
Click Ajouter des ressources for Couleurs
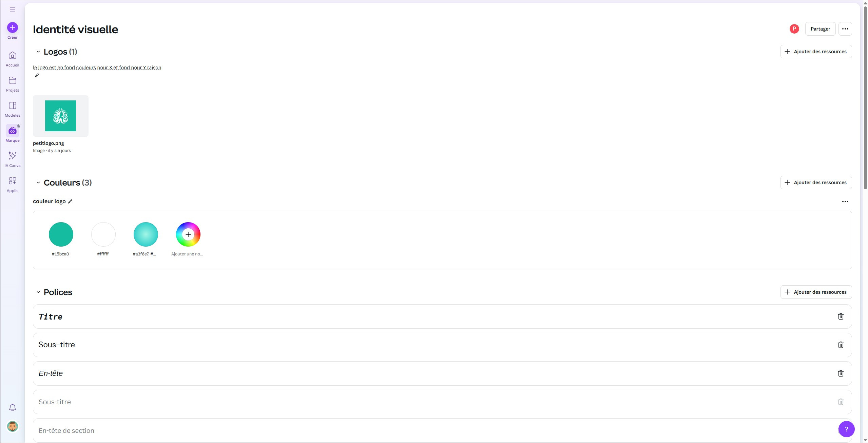816,182
